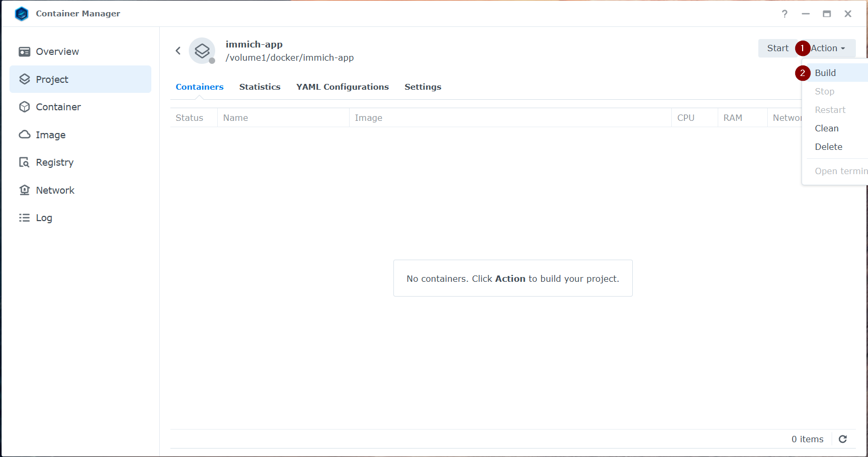This screenshot has width=868, height=457.
Task: Click the 'No containers' message box
Action: click(x=513, y=278)
